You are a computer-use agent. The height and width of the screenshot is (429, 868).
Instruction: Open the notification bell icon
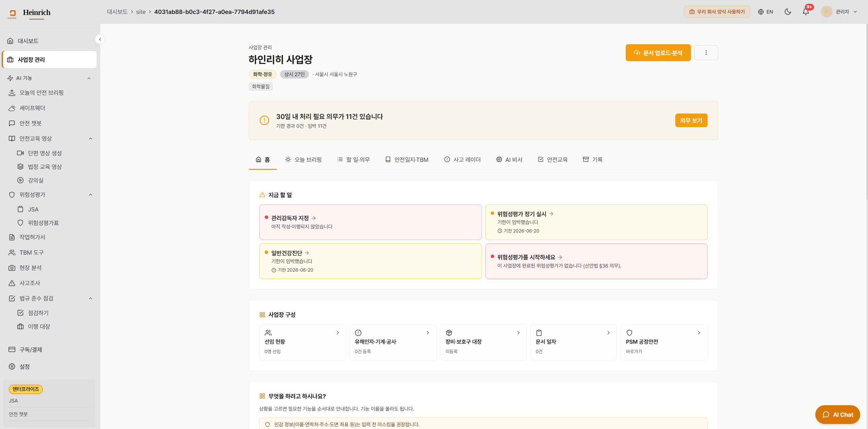pos(805,12)
